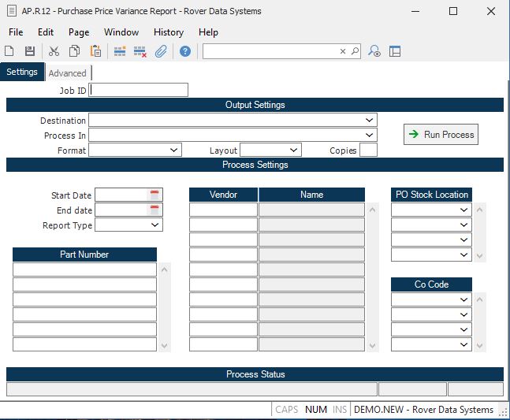The height and width of the screenshot is (420, 510).
Task: Expand the Format dropdown
Action: tap(174, 150)
